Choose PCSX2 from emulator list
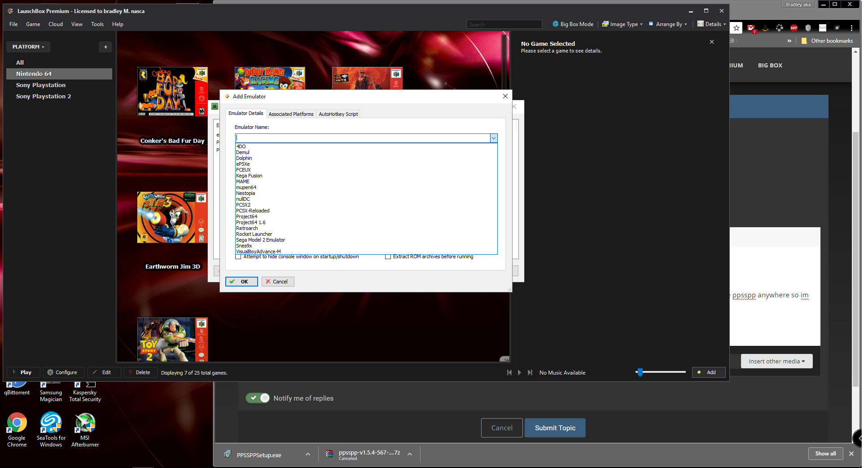This screenshot has height=468, width=868. tap(366, 205)
